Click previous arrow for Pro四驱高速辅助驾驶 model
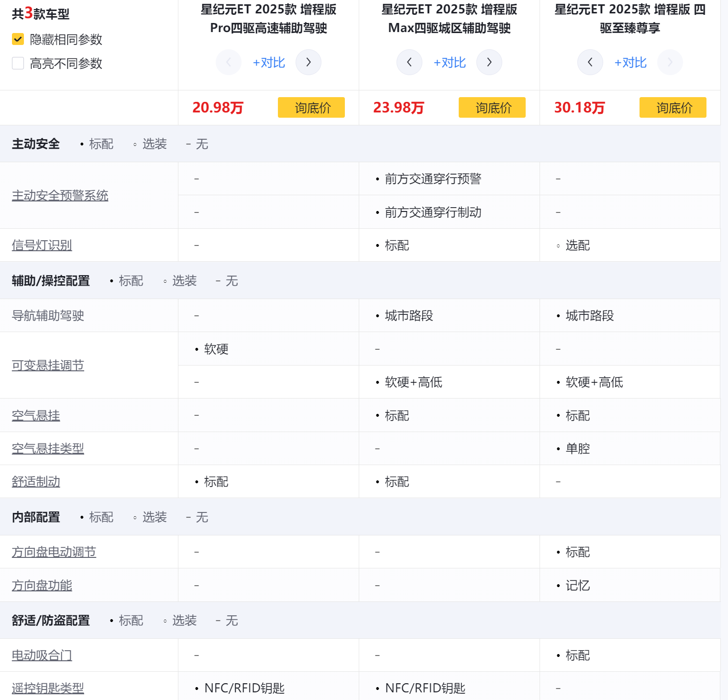This screenshot has width=728, height=700. click(x=229, y=62)
